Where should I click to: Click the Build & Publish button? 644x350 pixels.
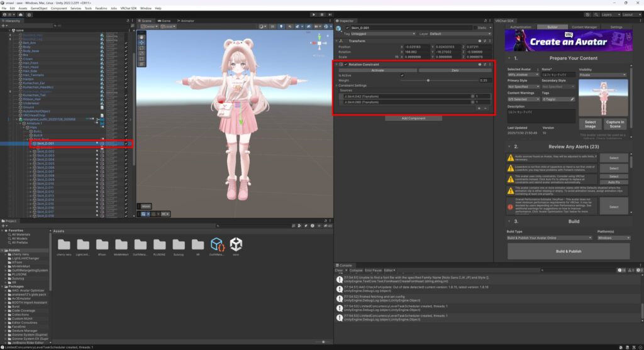pos(568,251)
